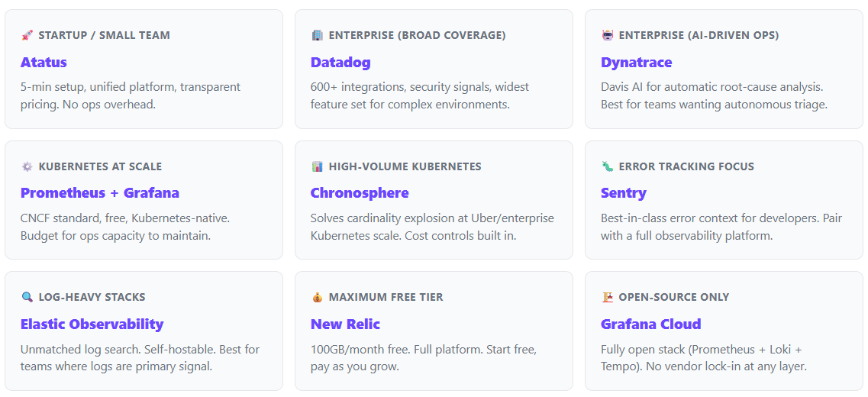Select the Chronosphere heading

360,192
